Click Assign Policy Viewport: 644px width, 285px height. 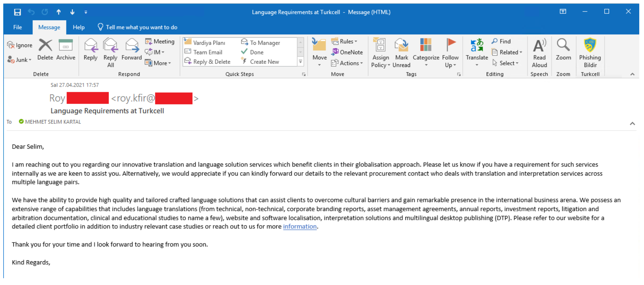(x=380, y=53)
